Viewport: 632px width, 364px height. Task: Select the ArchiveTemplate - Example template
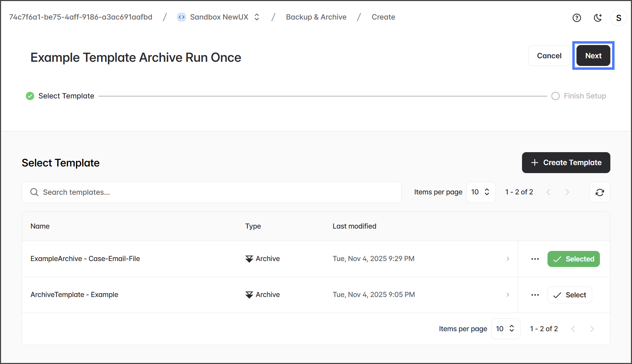(569, 295)
